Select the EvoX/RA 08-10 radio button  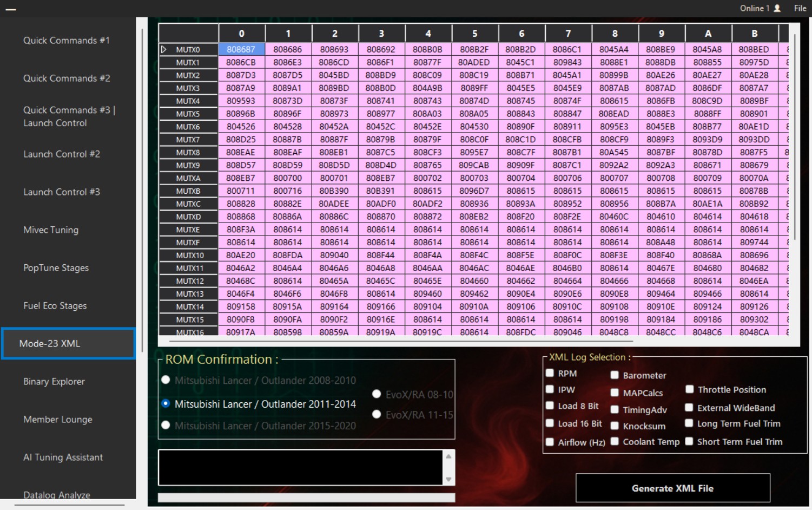pos(376,394)
